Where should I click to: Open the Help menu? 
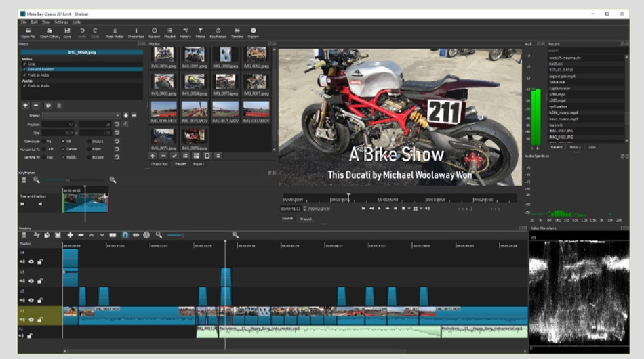pos(77,22)
